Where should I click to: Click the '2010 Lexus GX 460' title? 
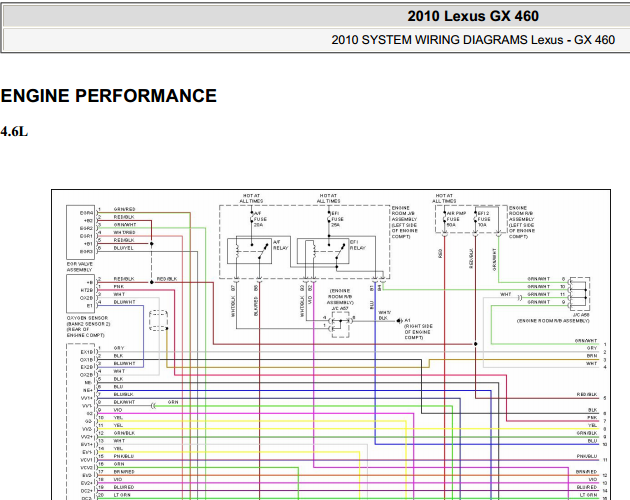(x=473, y=16)
